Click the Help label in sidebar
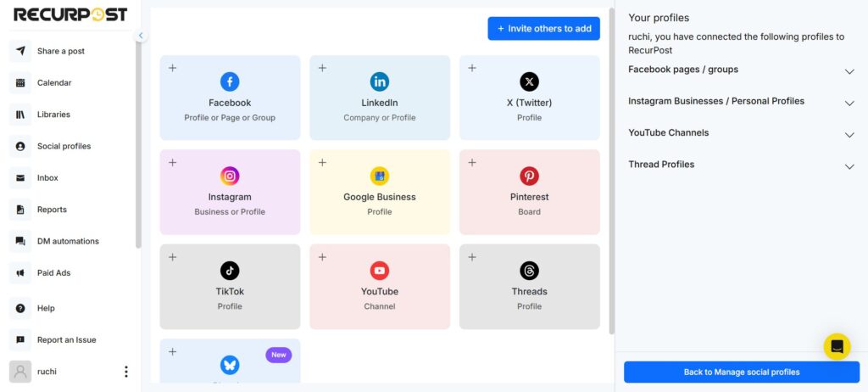This screenshot has height=392, width=868. tap(46, 308)
